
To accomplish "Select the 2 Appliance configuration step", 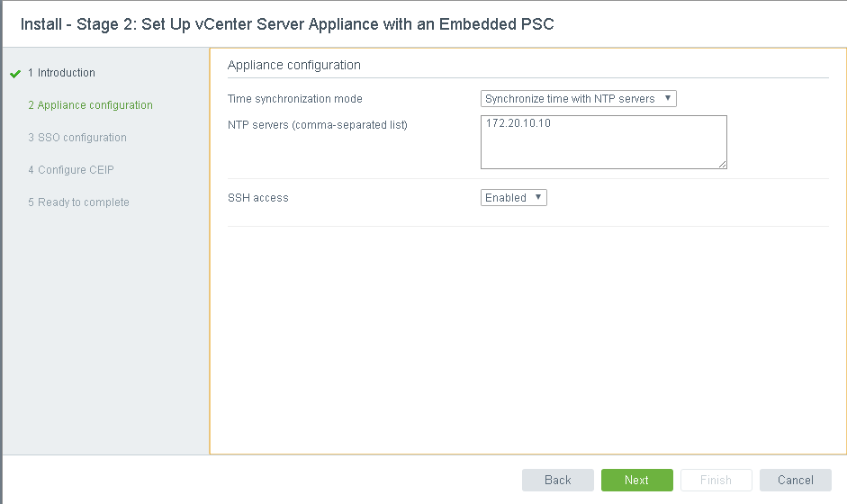I will [90, 105].
